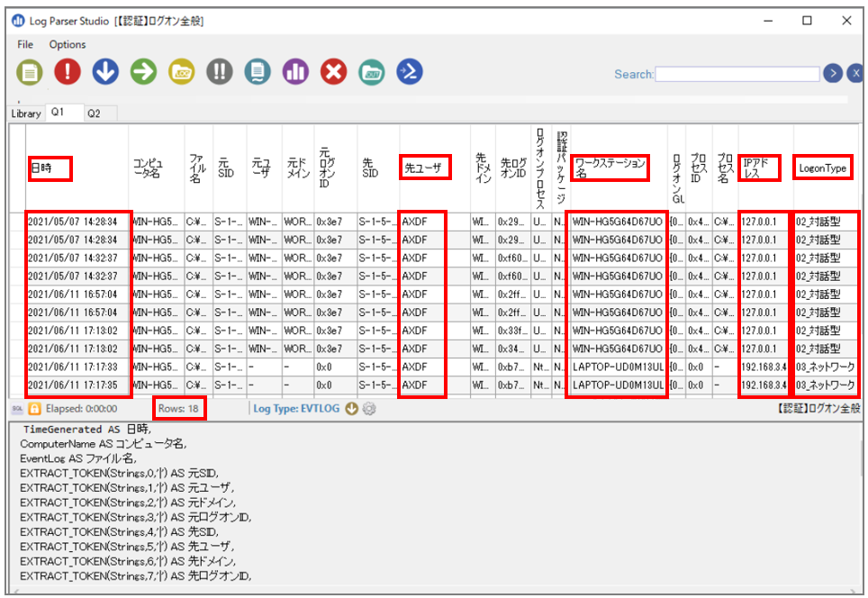Click the new query document icon
This screenshot has height=598, width=868.
[30, 72]
